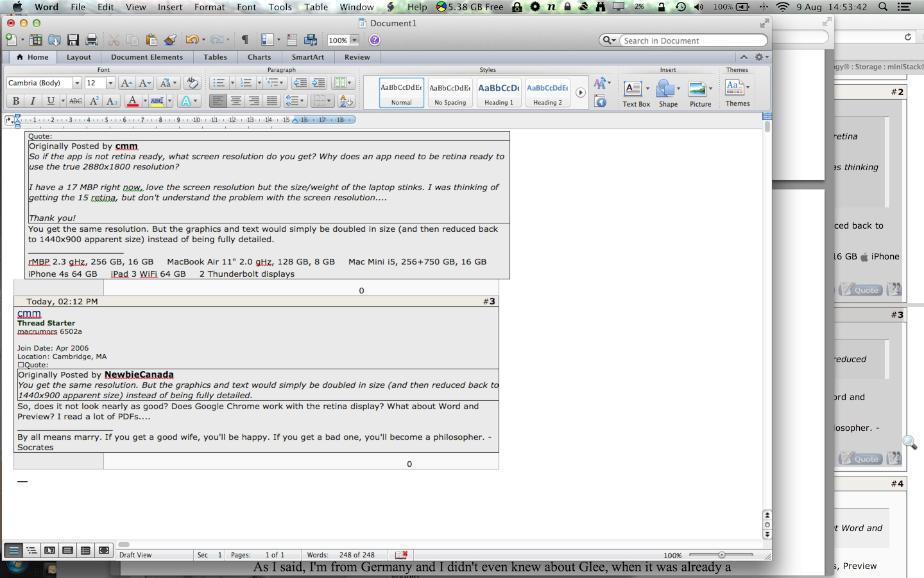The image size is (924, 578).
Task: Open Document Elements ribbon tab
Action: coord(147,57)
